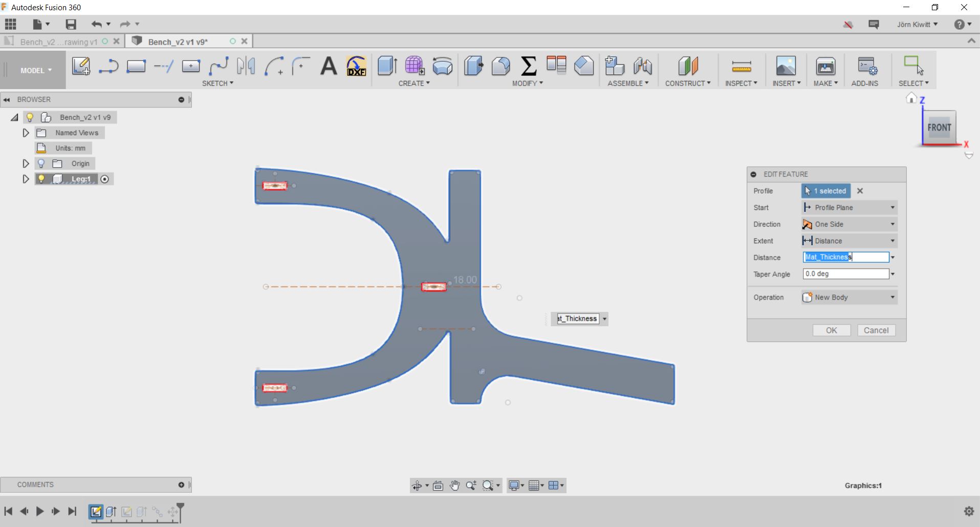
Task: Expand the Named Views folder
Action: (x=26, y=133)
